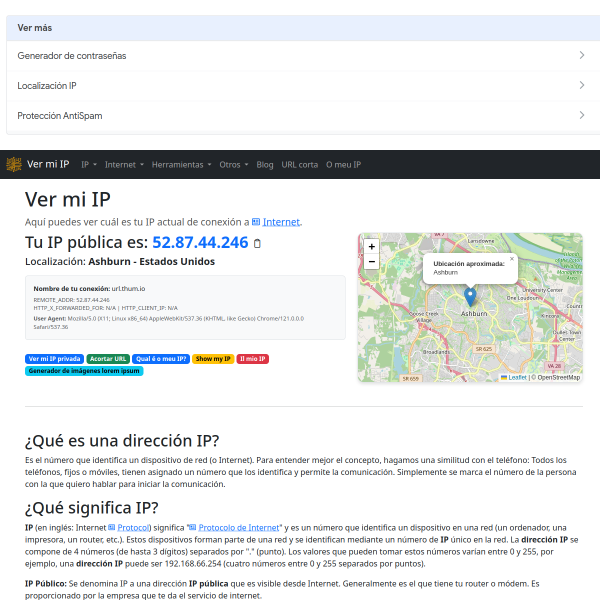Open Localización IP chevron arrow
Screen dimensions: 600x600
(582, 85)
